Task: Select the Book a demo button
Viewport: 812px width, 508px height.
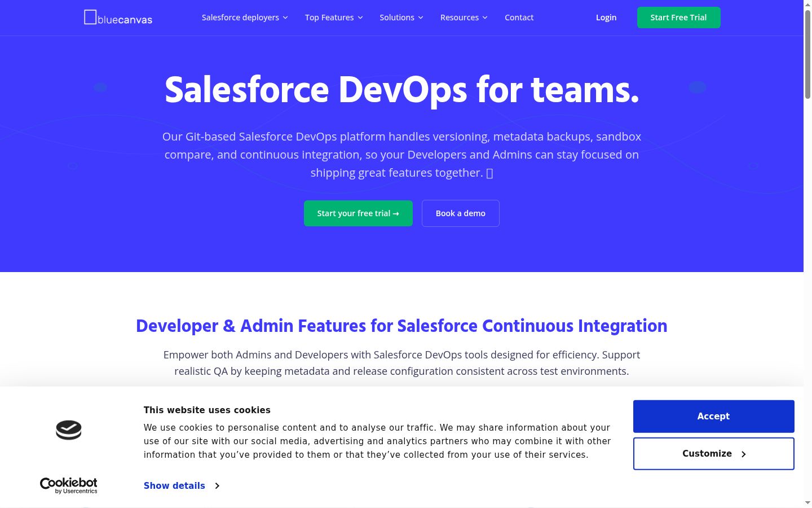Action: coord(461,213)
